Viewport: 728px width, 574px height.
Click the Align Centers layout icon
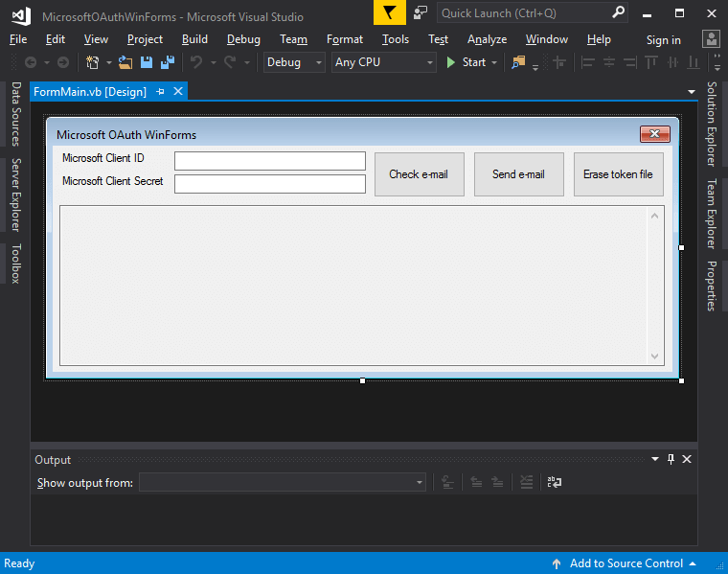tap(609, 62)
